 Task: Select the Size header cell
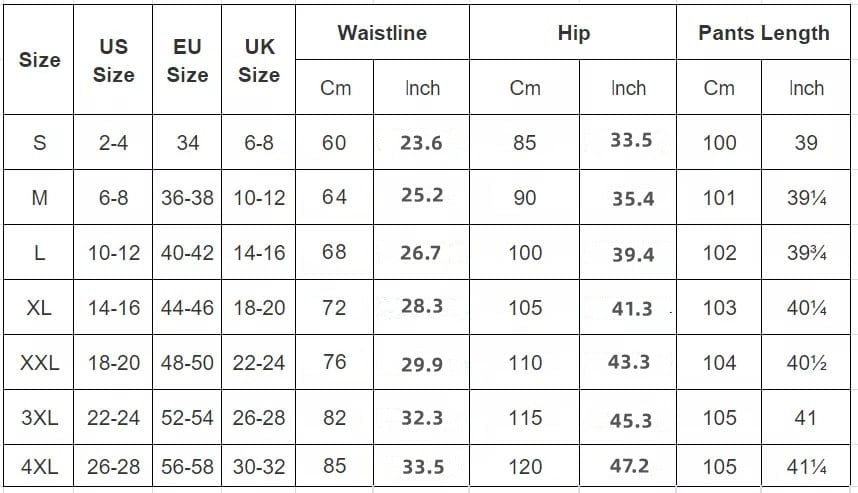click(x=39, y=60)
